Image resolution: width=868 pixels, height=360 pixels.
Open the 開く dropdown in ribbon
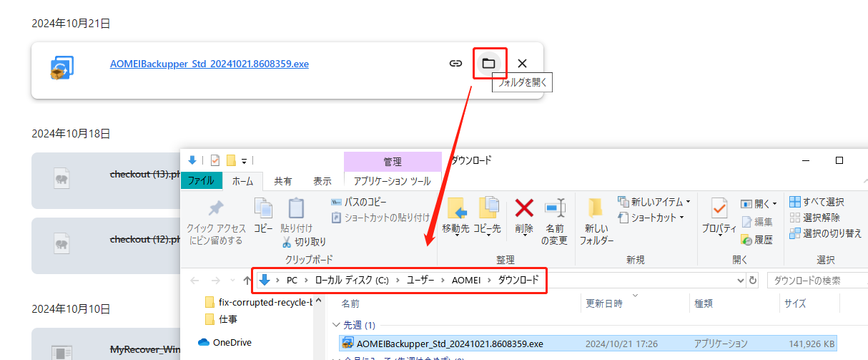pos(759,204)
